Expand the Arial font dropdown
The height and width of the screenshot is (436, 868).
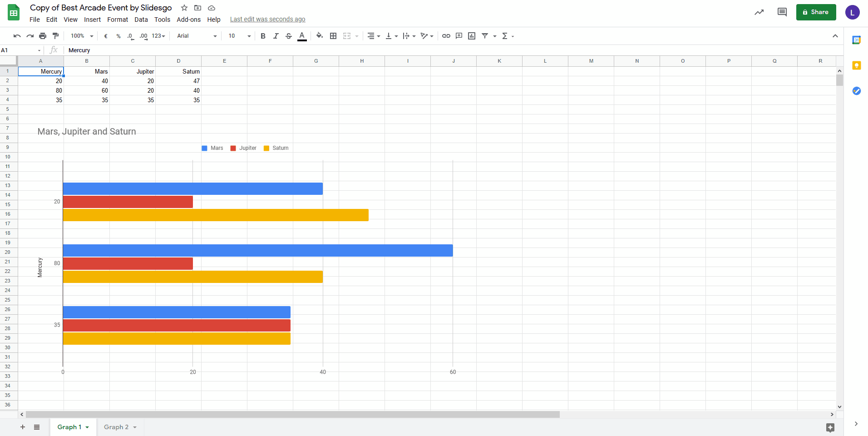pyautogui.click(x=197, y=36)
